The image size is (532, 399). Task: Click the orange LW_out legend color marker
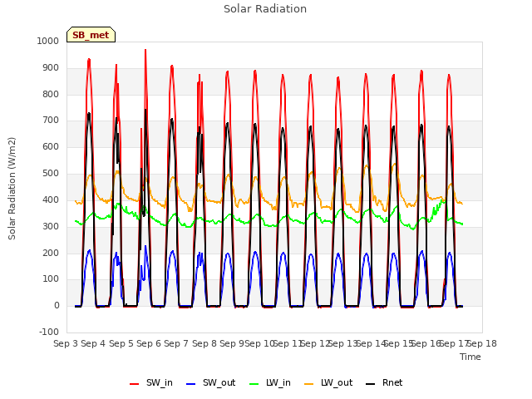309,384
